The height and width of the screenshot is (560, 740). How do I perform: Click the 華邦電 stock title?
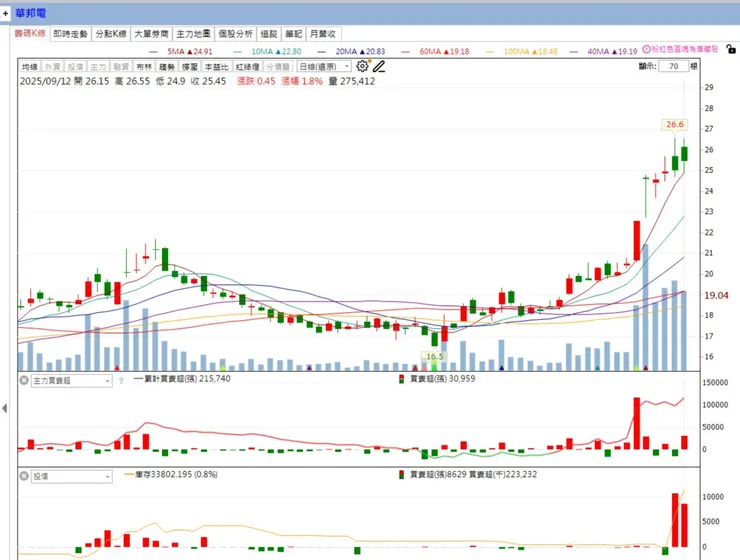(x=31, y=13)
